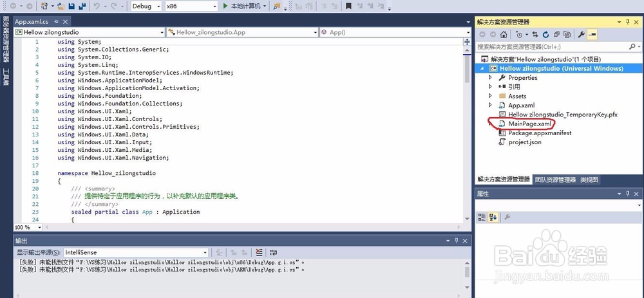Screen dimensions: 644x298
Task: Click Clear All icon in Output panel
Action: 259,252
